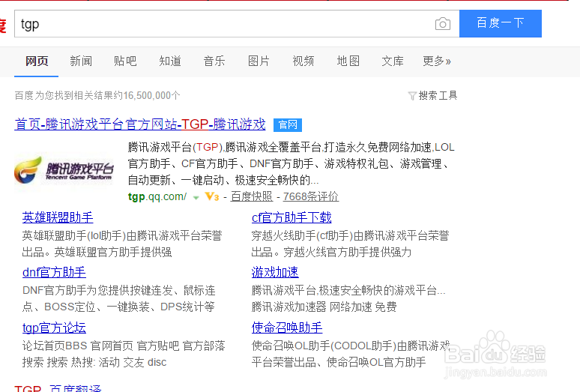580x392 pixels.
Task: Open the 地图 tab
Action: (348, 61)
